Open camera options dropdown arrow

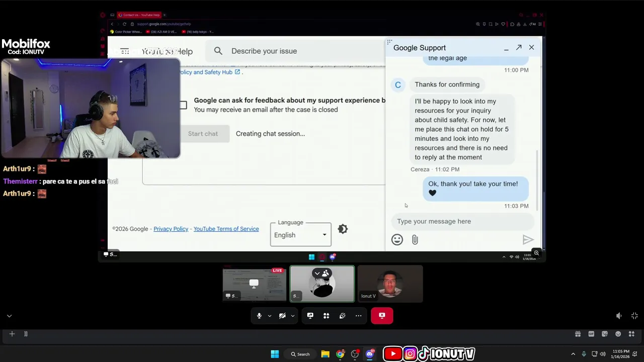click(292, 316)
